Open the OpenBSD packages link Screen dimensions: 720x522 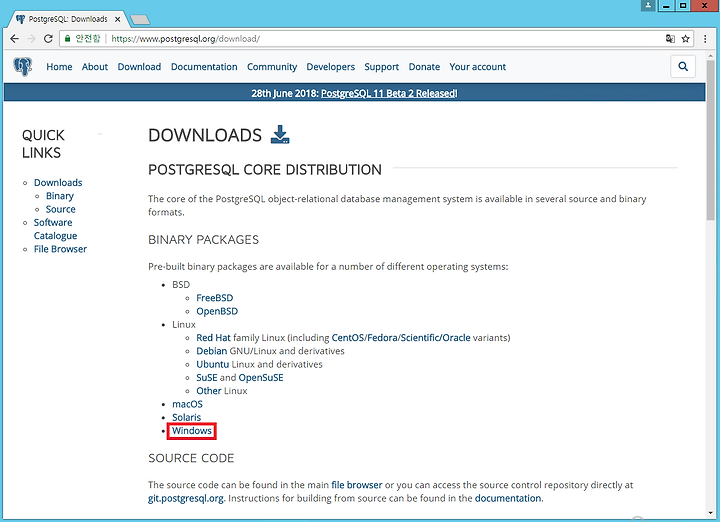pos(217,311)
